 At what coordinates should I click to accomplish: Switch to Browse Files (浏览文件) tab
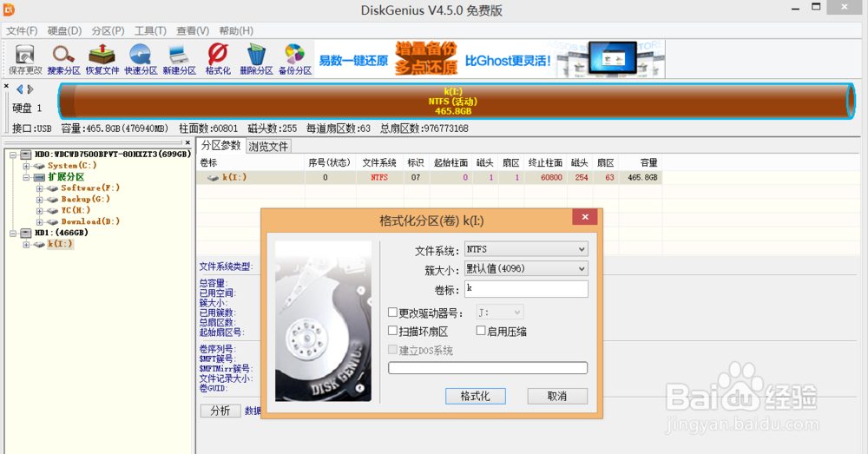268,147
